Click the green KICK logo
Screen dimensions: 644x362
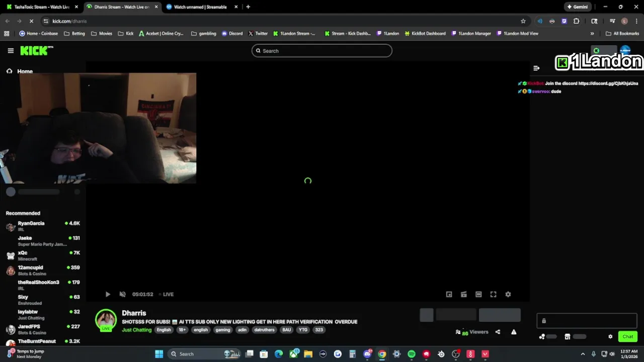click(x=36, y=51)
